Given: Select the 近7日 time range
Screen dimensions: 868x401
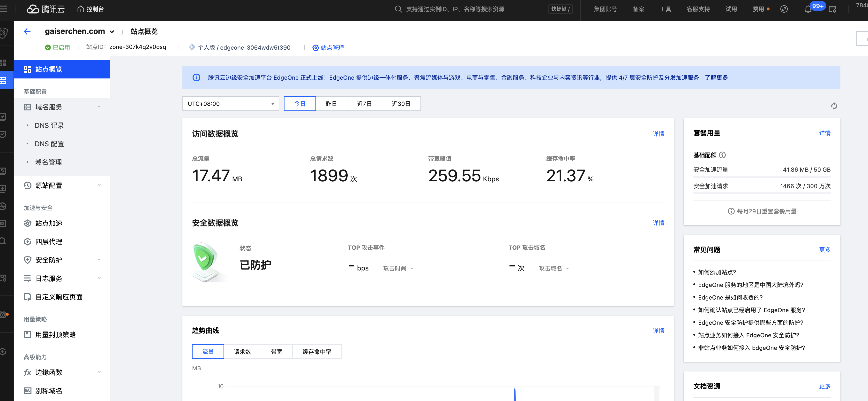Looking at the screenshot, I should coord(364,104).
